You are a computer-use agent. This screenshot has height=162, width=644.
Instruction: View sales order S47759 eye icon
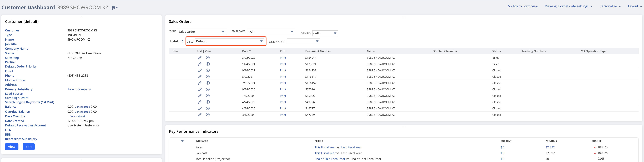pyautogui.click(x=208, y=115)
